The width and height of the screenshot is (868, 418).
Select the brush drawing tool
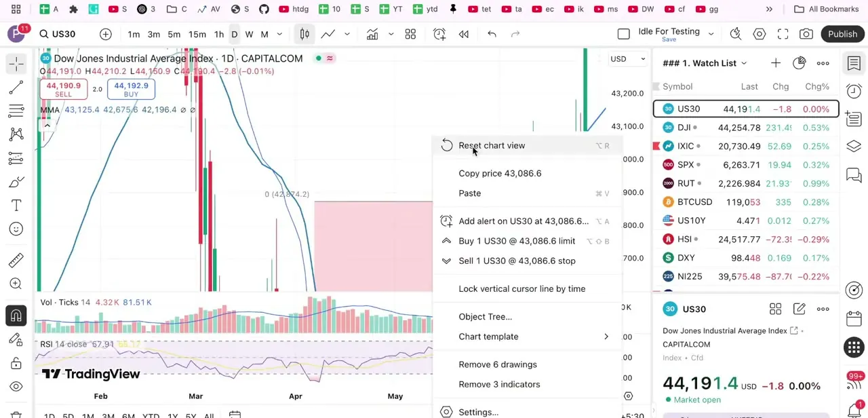[x=16, y=182]
